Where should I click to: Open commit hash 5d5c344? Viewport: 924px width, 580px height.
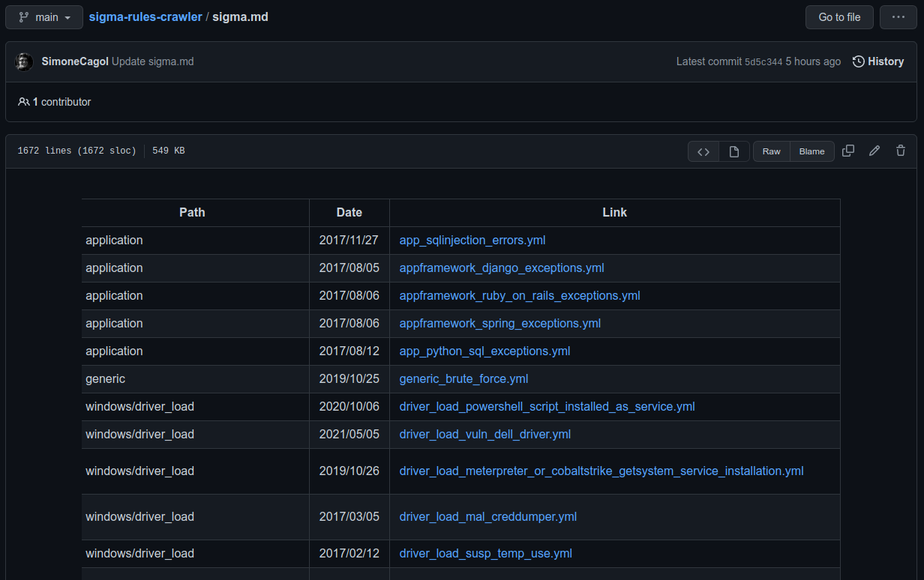(x=763, y=62)
